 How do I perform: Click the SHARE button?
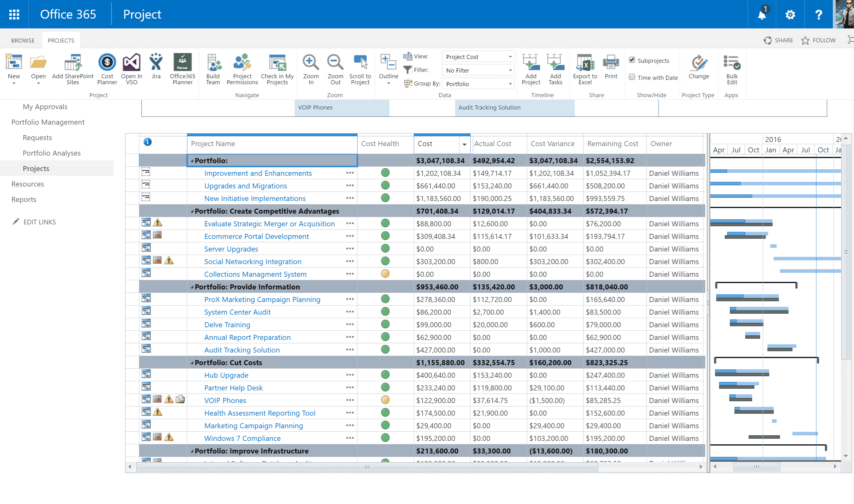click(778, 40)
